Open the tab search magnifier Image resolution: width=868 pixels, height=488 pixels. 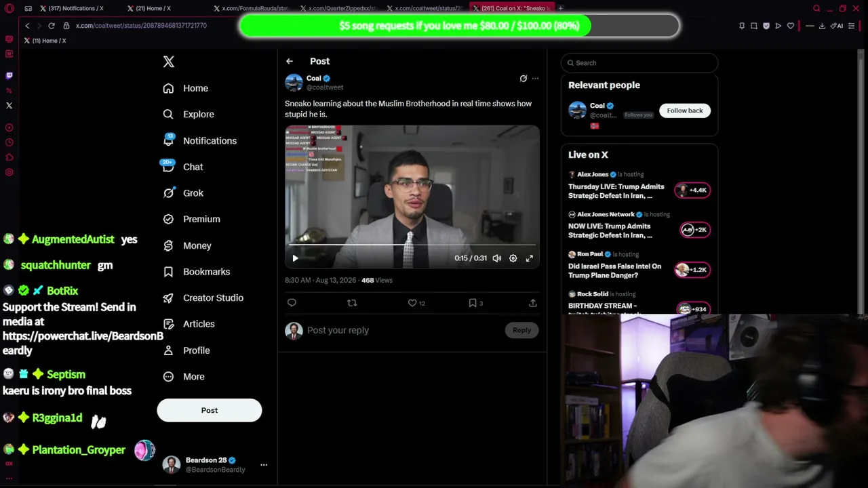tap(816, 9)
